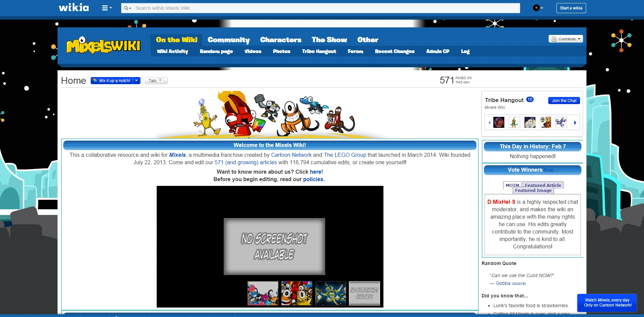Screen dimensions: 644x317
Task: Click the Mix it up a notch! button
Action: (112, 81)
